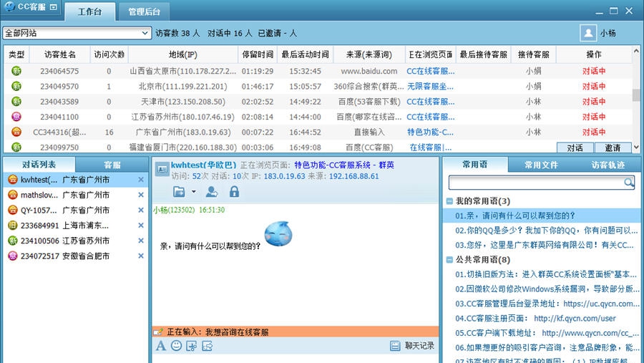This screenshot has height=363, width=644.
Task: Click visitor table scroll down arrow
Action: (636, 147)
